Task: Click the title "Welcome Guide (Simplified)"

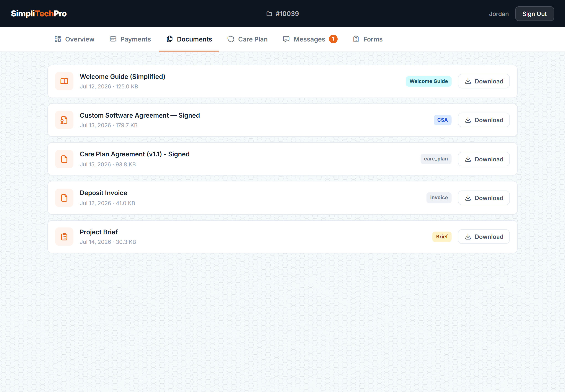Action: tap(123, 77)
